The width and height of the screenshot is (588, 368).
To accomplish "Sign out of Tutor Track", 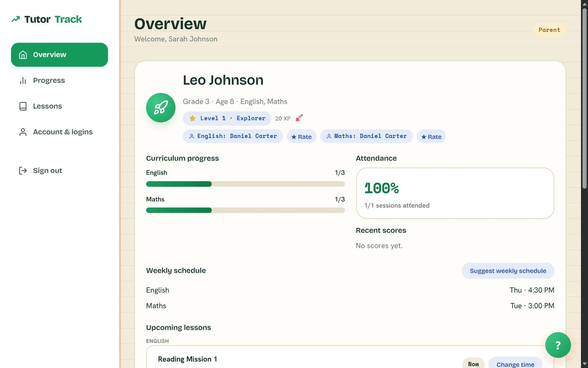I will tap(59, 171).
